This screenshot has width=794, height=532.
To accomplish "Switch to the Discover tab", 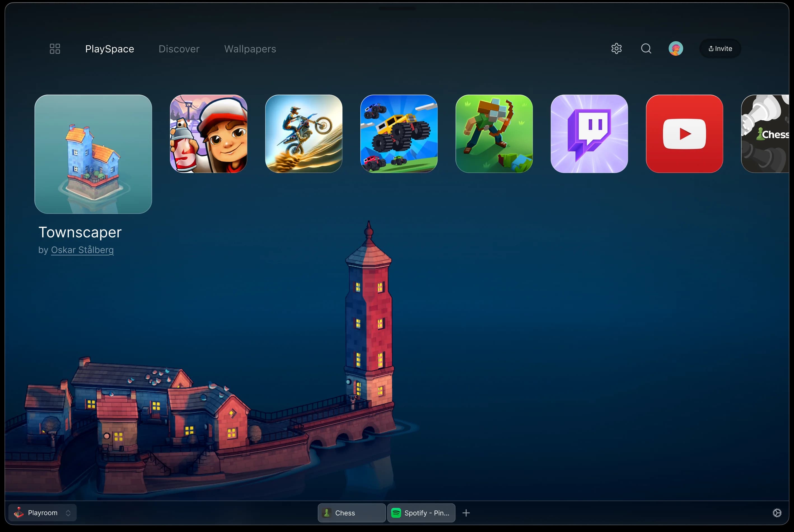I will (x=179, y=49).
